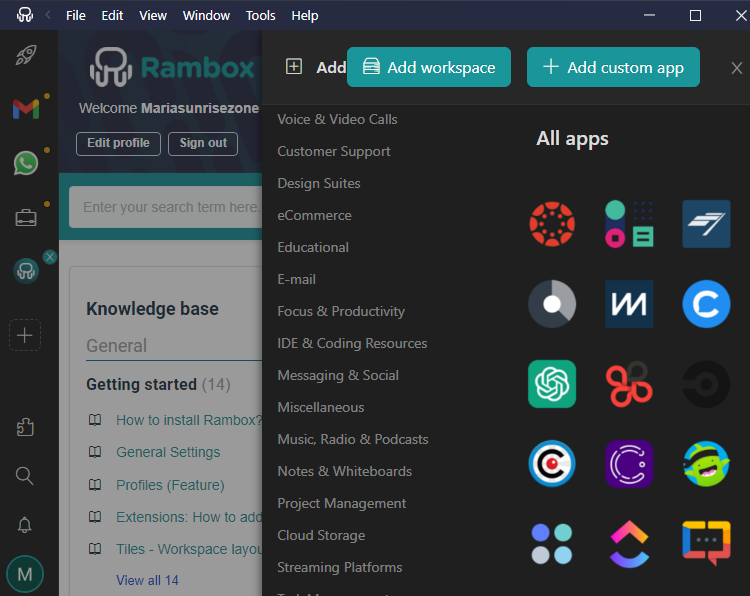This screenshot has height=596, width=750.
Task: Select the dark blue M-logo app icon
Action: [x=629, y=304]
